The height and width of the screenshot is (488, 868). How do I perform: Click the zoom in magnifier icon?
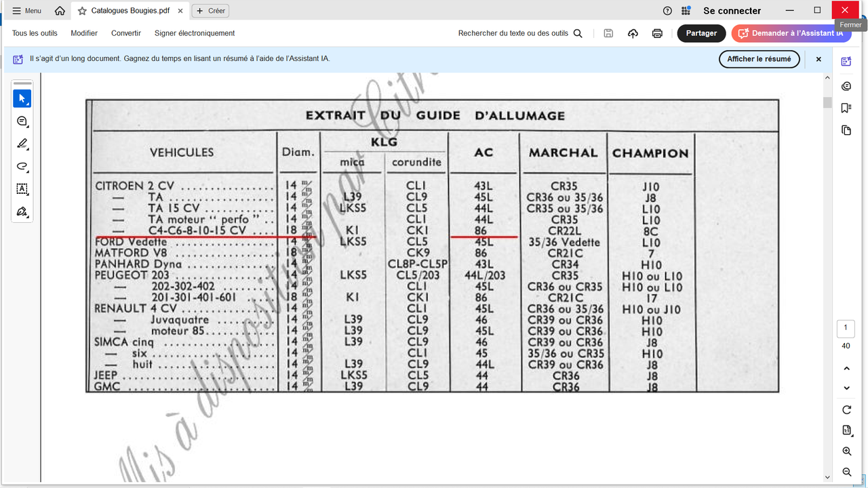click(846, 451)
